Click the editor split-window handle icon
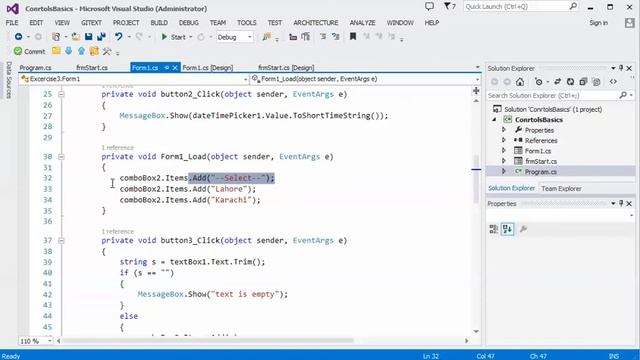 [x=476, y=91]
